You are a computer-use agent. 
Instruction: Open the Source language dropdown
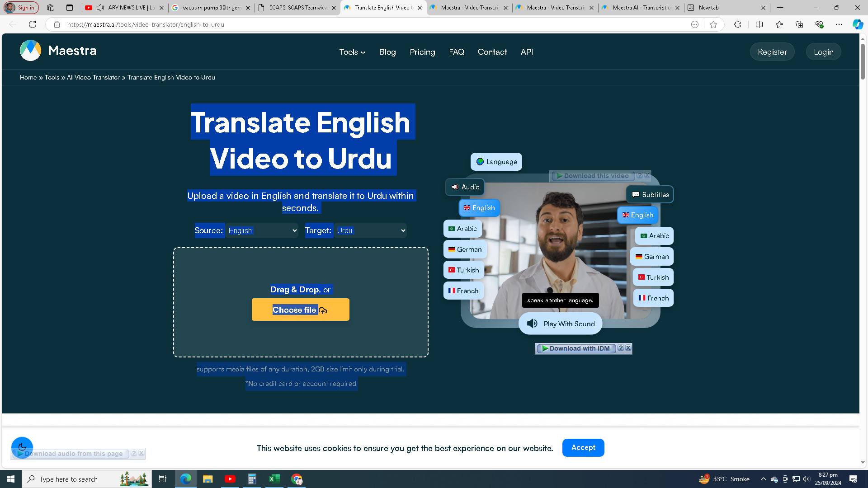click(262, 230)
